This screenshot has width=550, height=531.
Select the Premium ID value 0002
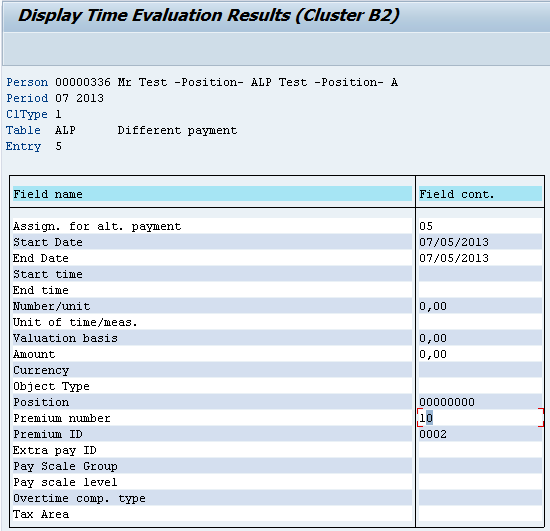[x=433, y=434]
